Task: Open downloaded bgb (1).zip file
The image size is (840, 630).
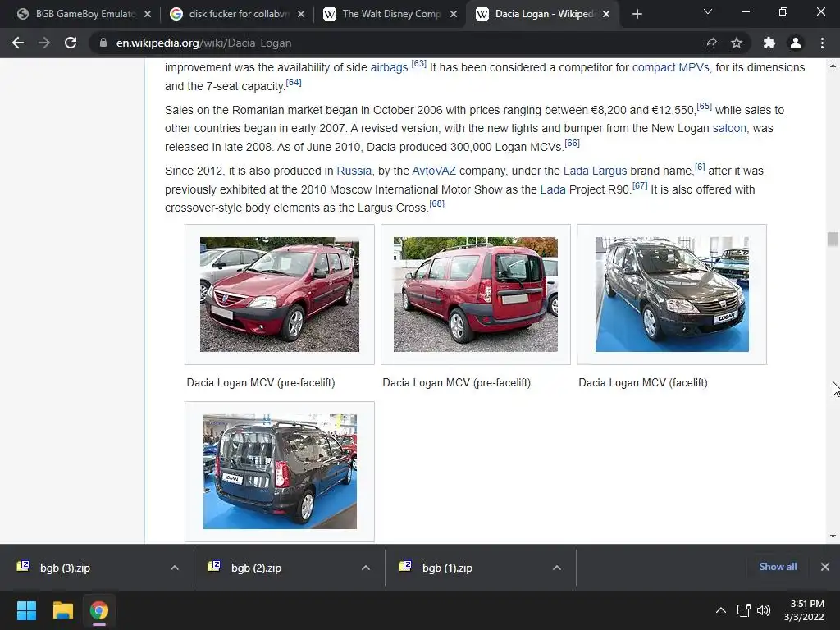Action: pos(447,568)
